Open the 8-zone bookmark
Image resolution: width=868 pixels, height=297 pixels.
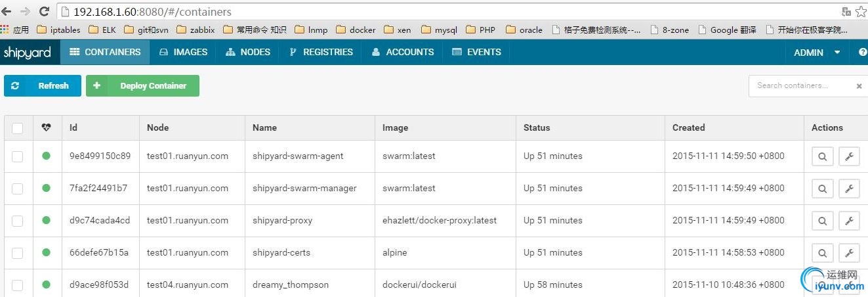[669, 30]
